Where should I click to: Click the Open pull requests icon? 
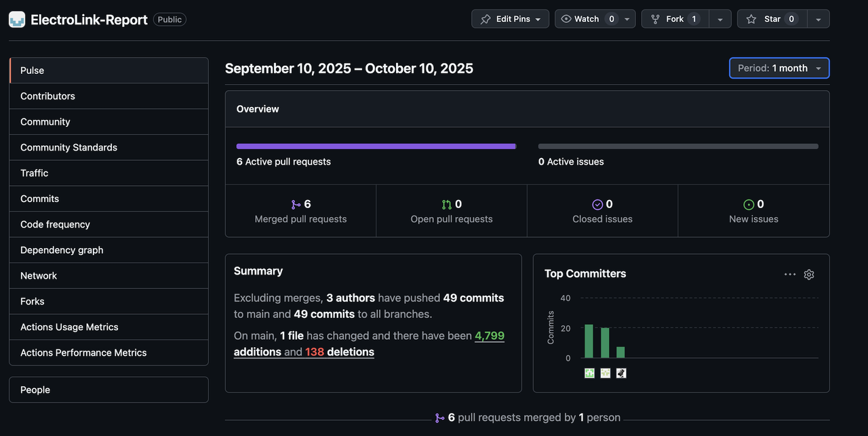click(446, 205)
